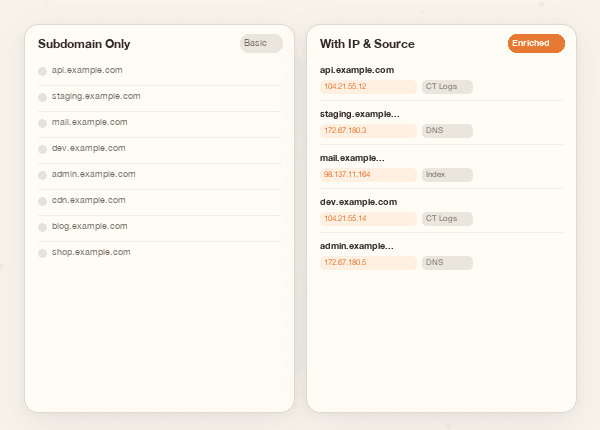Select the Basic badge
Screen dimensions: 600x430
261,44
